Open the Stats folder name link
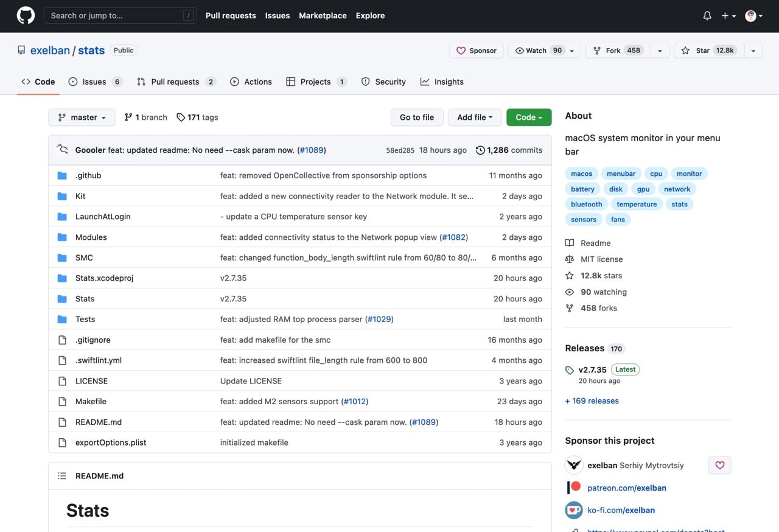This screenshot has height=532, width=779. (x=85, y=299)
